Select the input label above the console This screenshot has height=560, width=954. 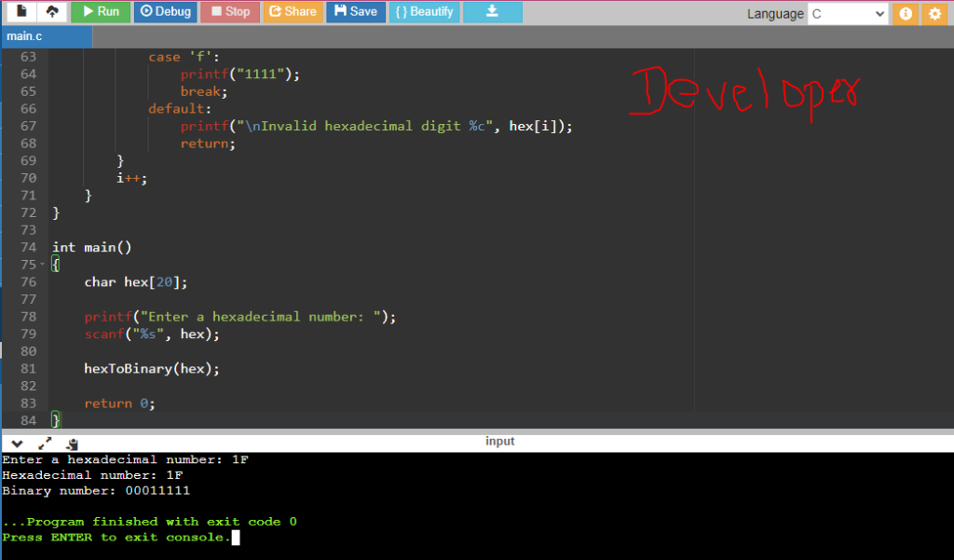tap(500, 440)
